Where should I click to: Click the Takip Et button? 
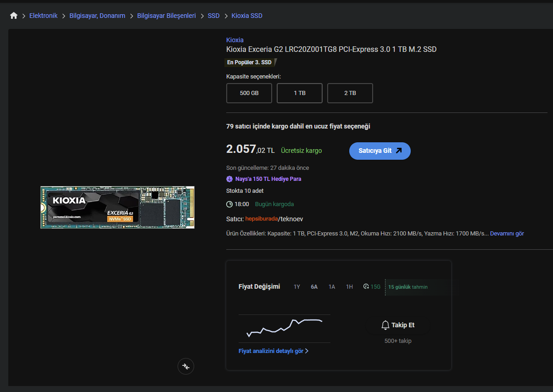398,325
